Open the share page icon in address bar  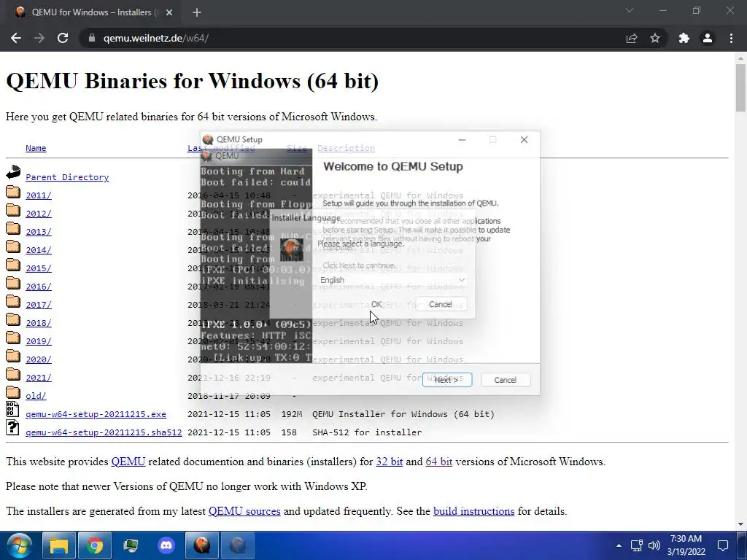click(632, 38)
